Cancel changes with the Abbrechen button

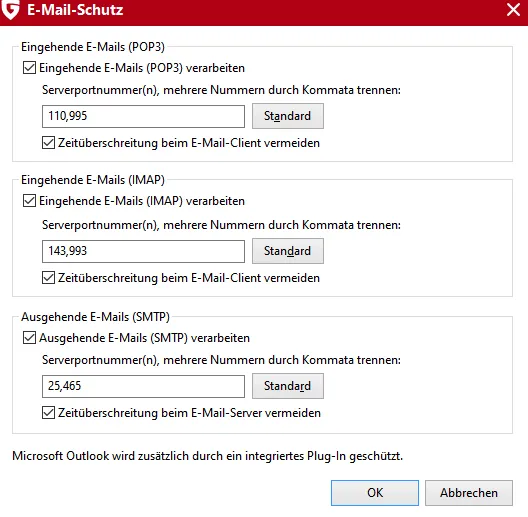(469, 493)
